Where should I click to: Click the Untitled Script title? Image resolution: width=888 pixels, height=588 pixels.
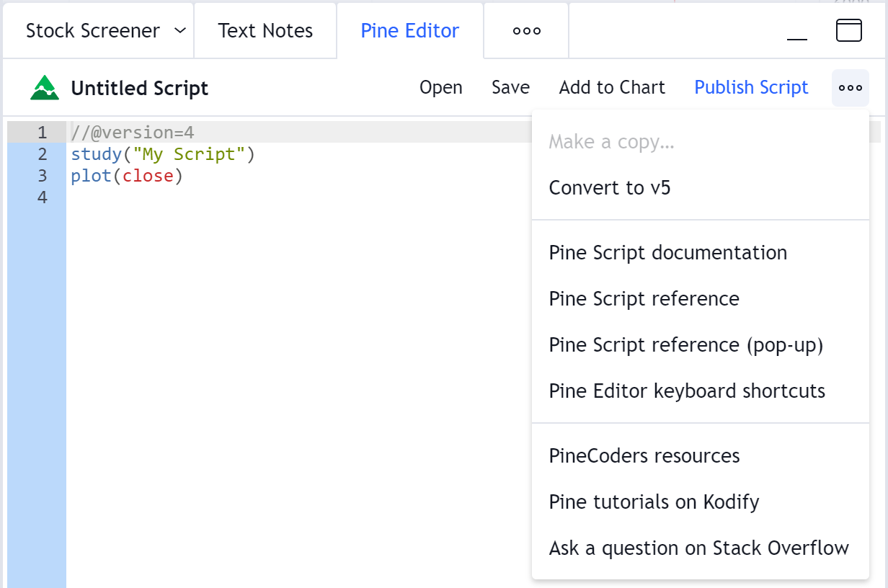pos(139,89)
